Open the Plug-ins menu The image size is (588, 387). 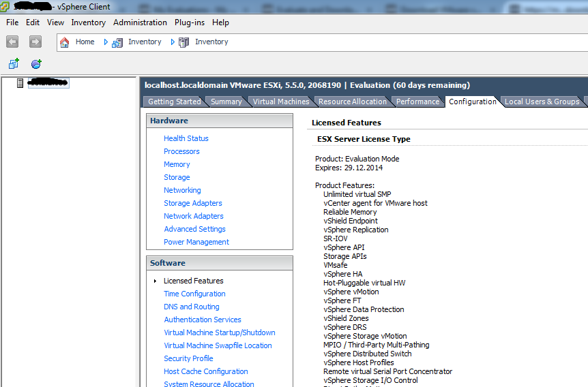[190, 22]
